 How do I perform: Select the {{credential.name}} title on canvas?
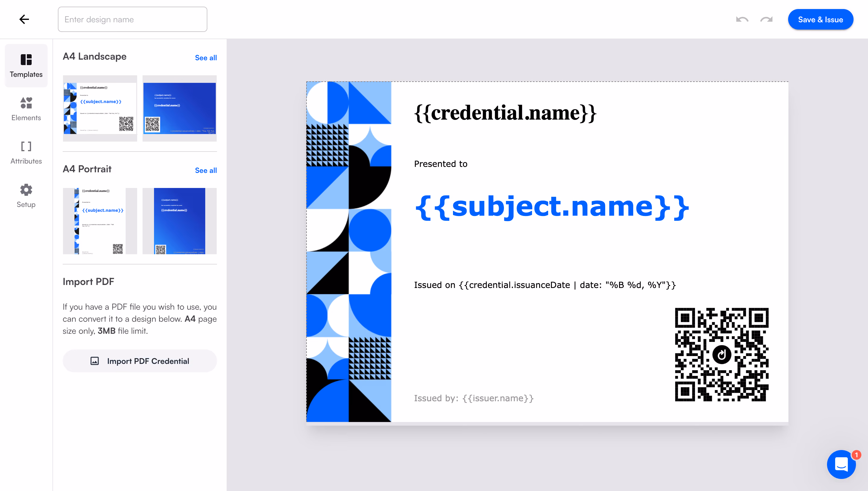pos(505,113)
